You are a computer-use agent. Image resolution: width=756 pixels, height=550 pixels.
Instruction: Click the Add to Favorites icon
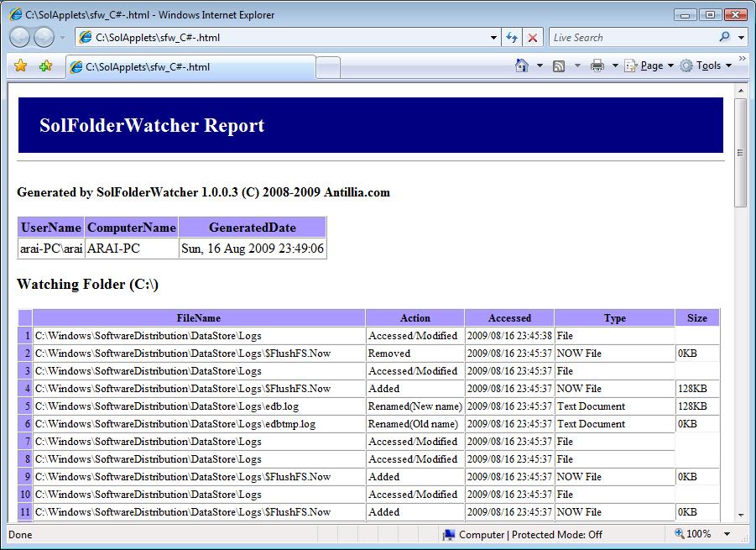[x=46, y=65]
